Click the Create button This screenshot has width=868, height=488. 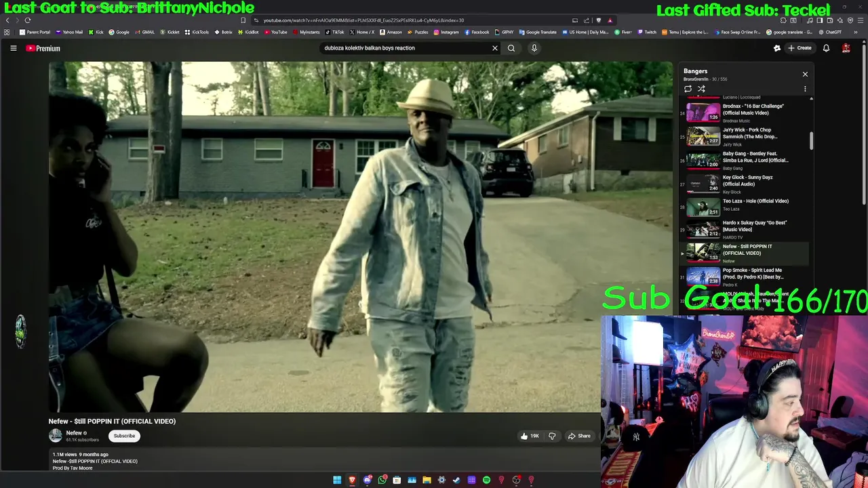[x=800, y=48]
